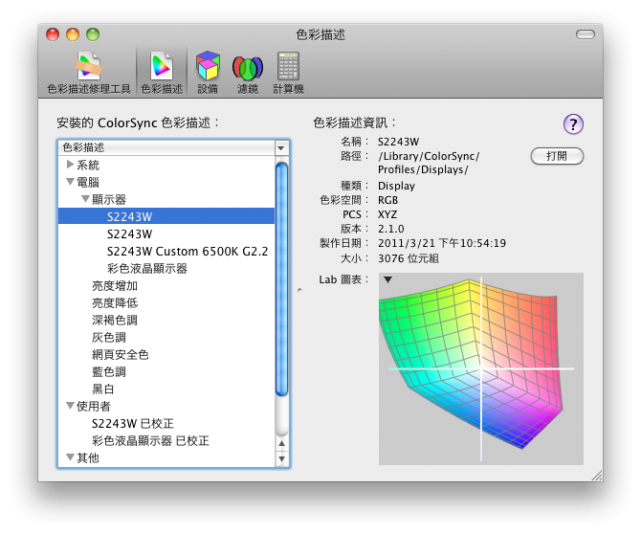Collapse the 電腦 tree group

click(x=70, y=182)
